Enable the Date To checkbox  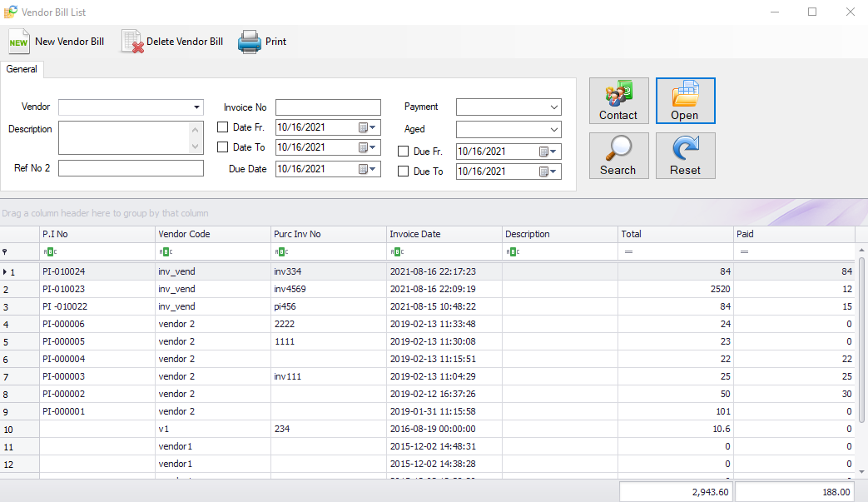point(222,147)
